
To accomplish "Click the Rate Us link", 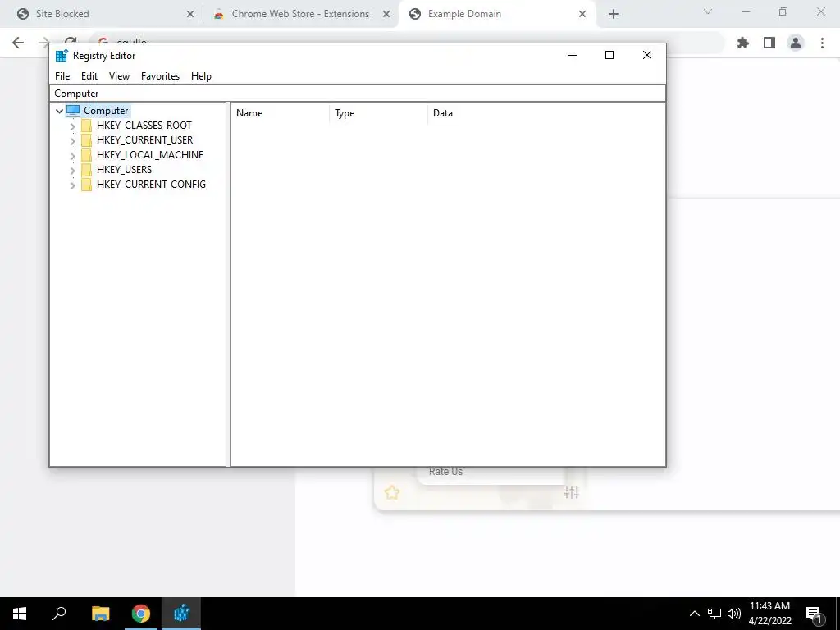I will tap(445, 472).
